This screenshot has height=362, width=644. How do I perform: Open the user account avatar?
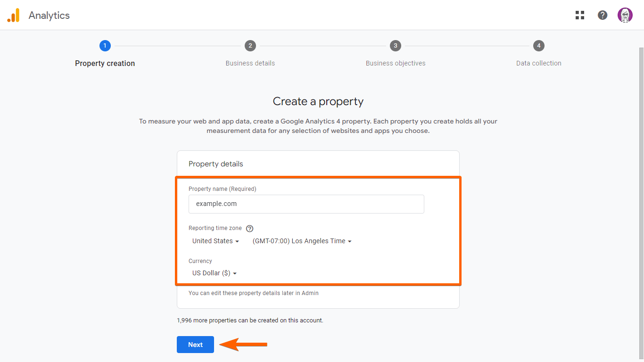pos(625,15)
